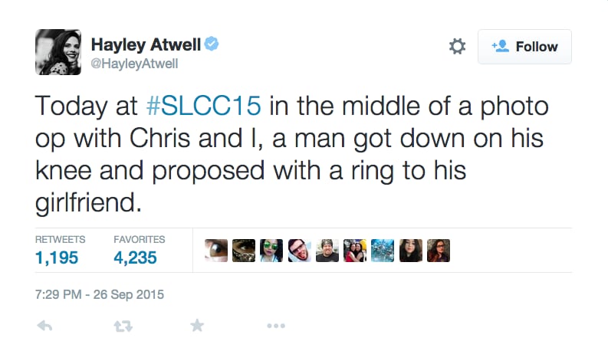Open the more options ellipsis menu
This screenshot has height=364, width=608.
click(x=276, y=326)
